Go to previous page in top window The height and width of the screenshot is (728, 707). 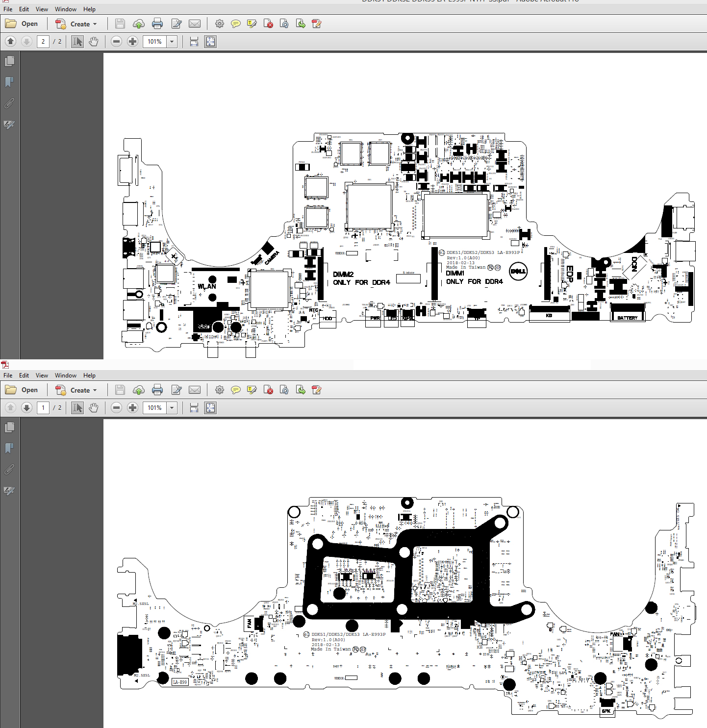(11, 42)
